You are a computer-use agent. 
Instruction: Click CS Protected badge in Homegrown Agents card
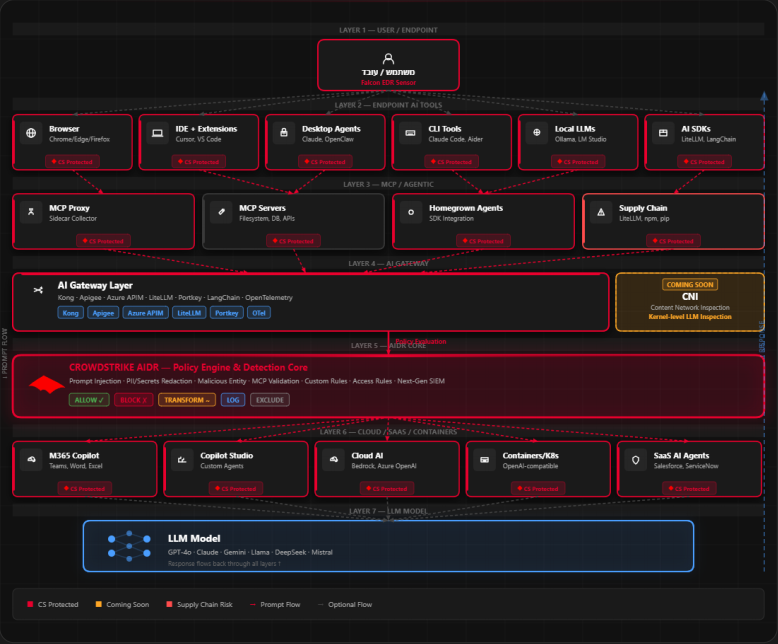click(484, 241)
